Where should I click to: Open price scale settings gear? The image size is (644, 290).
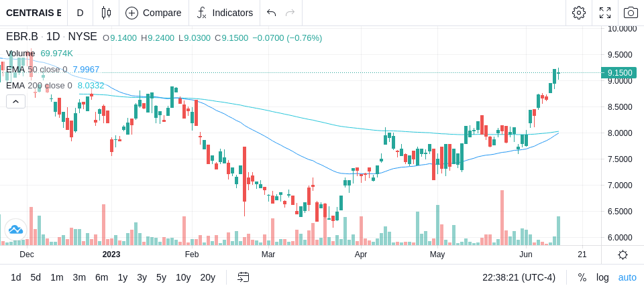pyautogui.click(x=623, y=255)
